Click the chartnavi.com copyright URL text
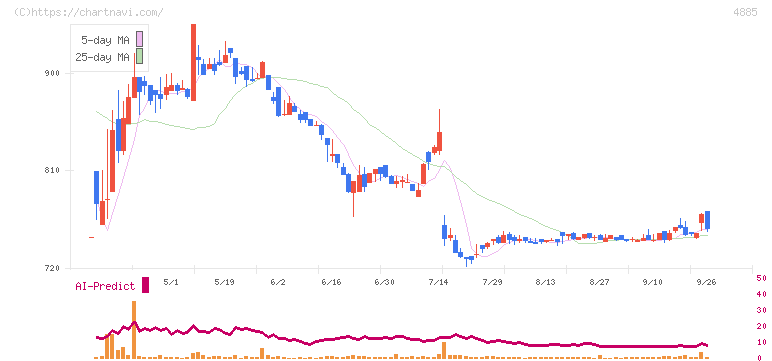This screenshot has width=772, height=361. 89,12
